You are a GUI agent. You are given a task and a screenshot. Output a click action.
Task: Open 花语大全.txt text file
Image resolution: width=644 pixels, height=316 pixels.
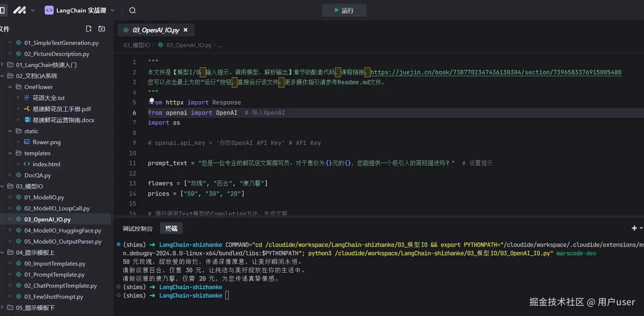(x=49, y=98)
